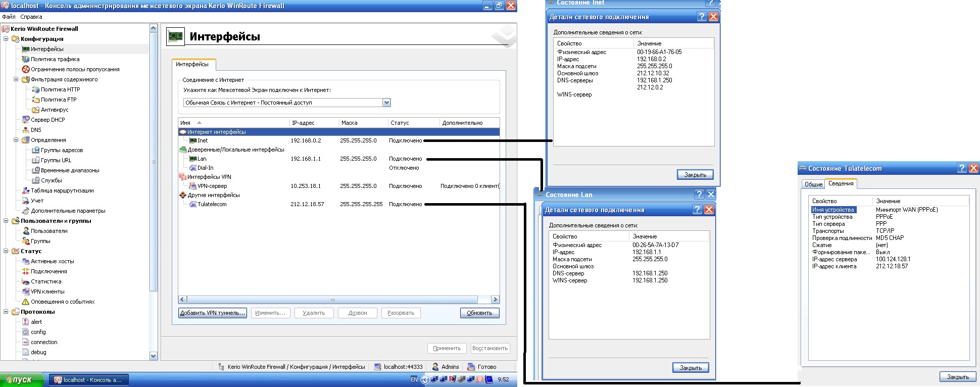Screen dimensions: 980x387
Task: Sort the list by the Имя column
Action: click(x=234, y=123)
